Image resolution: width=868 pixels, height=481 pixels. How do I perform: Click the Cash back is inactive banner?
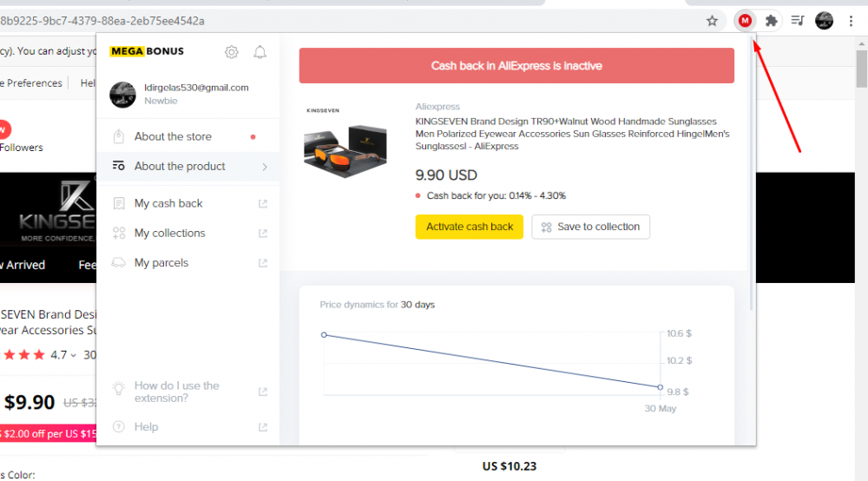(x=516, y=66)
